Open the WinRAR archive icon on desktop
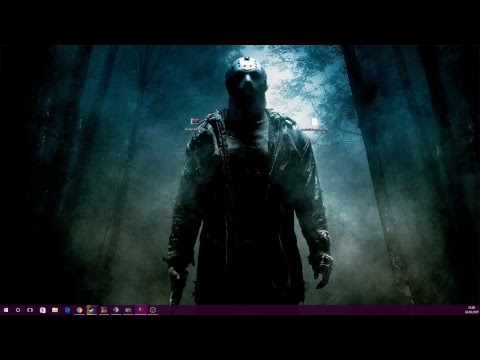480x360 pixels. pyautogui.click(x=195, y=121)
